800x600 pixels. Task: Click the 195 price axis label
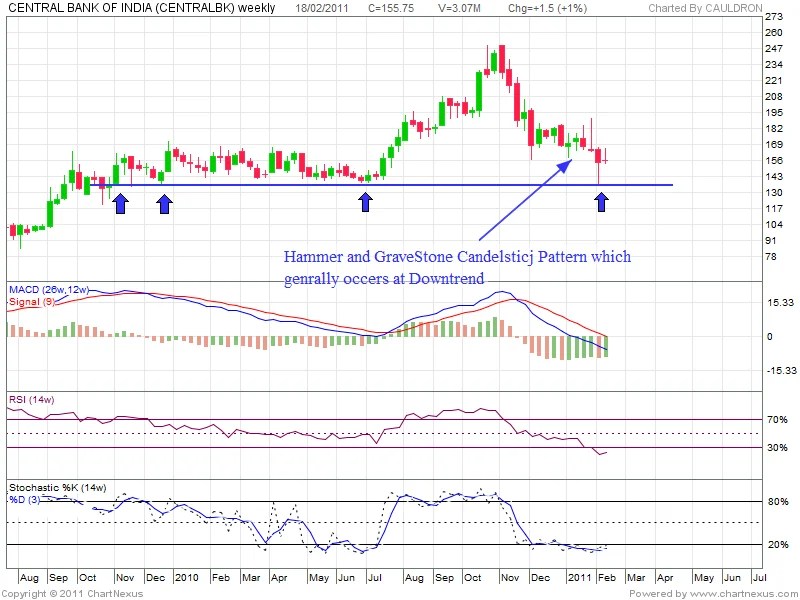coord(774,113)
